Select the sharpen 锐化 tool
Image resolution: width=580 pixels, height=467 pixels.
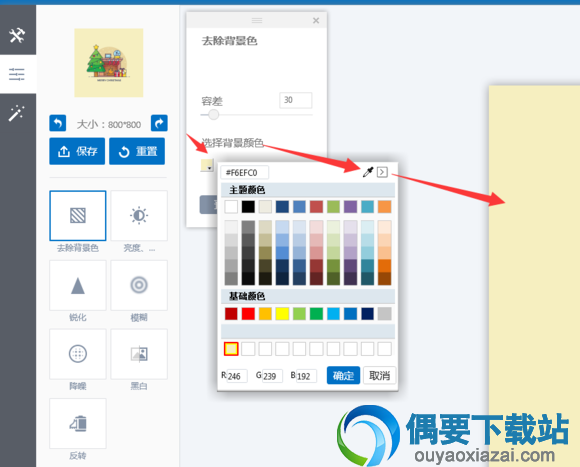coord(78,285)
